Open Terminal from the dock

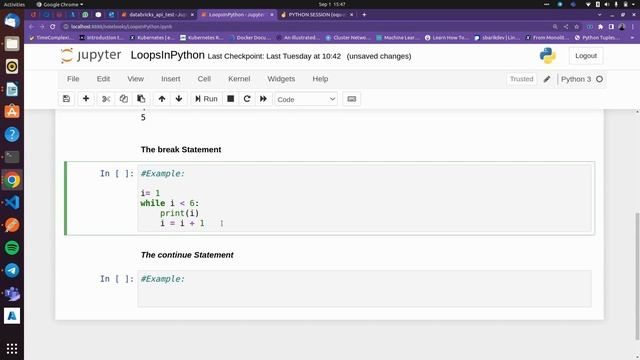12,157
